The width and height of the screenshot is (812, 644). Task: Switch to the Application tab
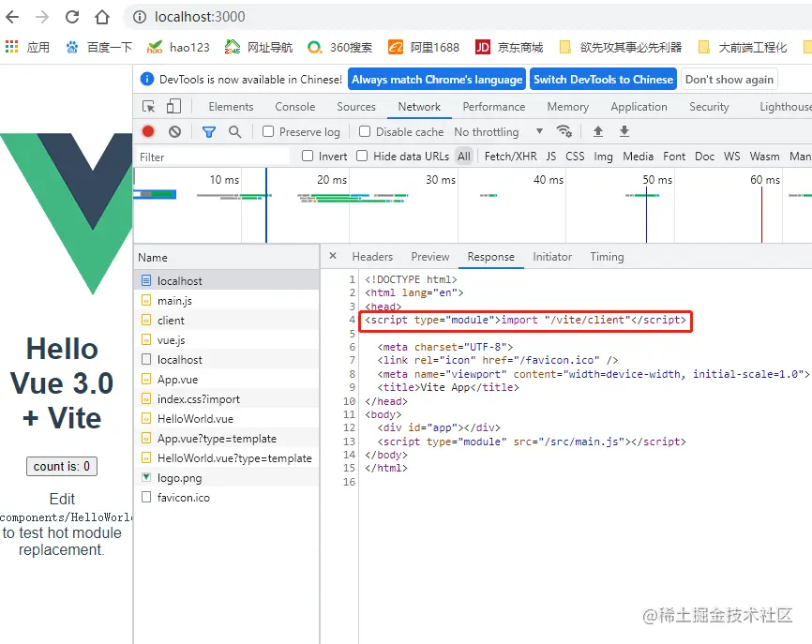[x=639, y=107]
